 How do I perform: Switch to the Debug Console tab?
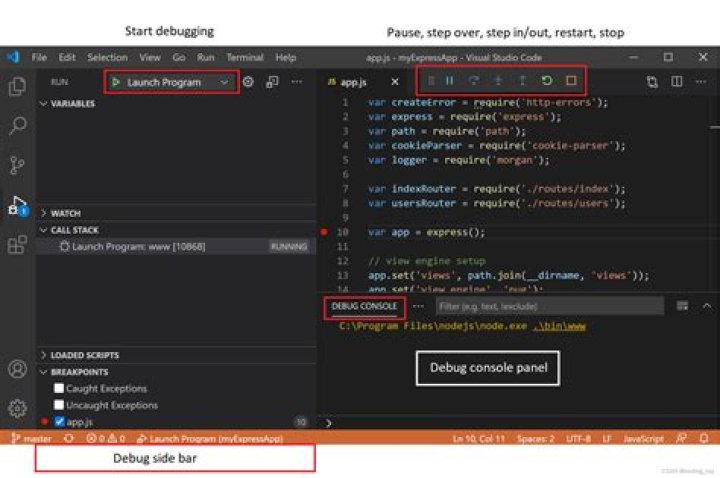(364, 306)
